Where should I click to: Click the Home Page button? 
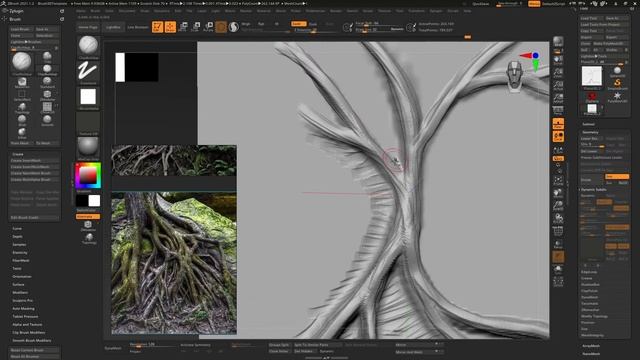(88, 27)
